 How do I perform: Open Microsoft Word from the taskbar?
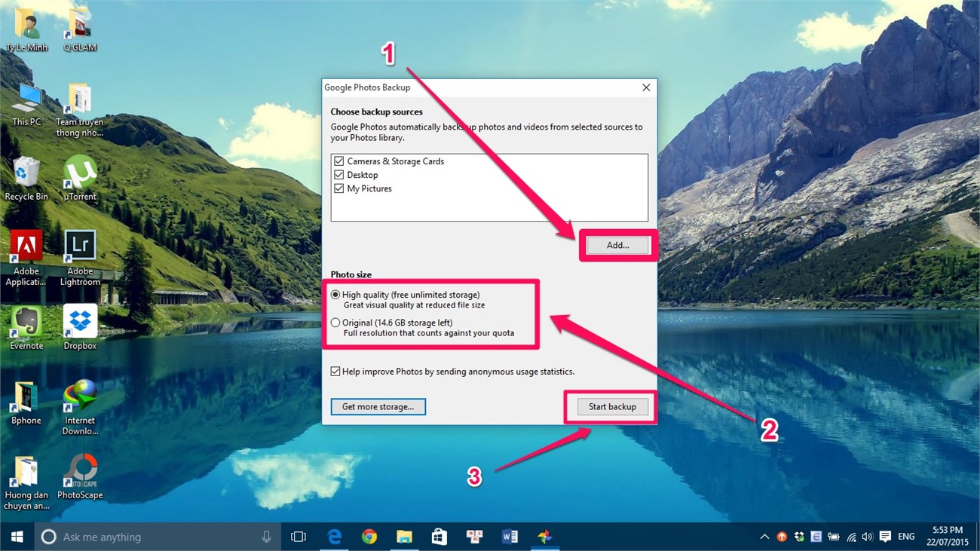[x=510, y=537]
